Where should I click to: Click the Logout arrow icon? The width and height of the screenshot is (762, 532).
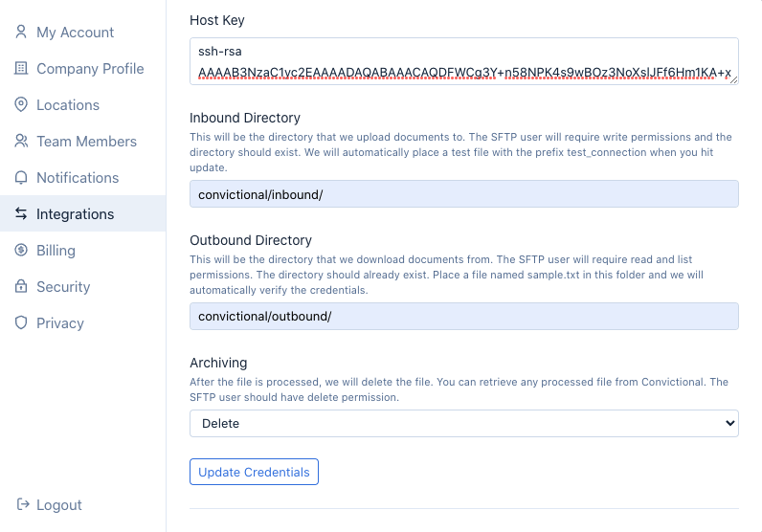[x=21, y=504]
